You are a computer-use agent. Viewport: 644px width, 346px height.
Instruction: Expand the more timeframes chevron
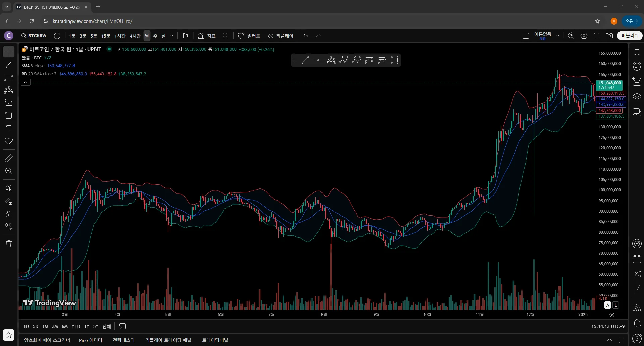coord(172,36)
